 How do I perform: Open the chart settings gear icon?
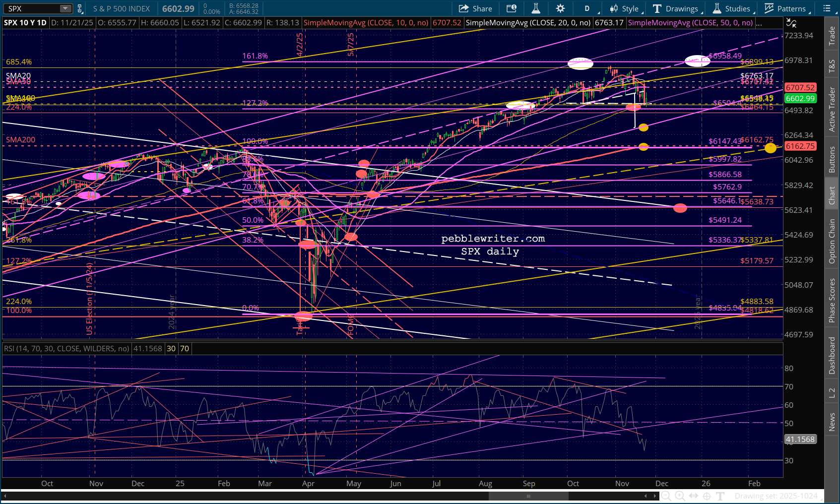pyautogui.click(x=560, y=8)
